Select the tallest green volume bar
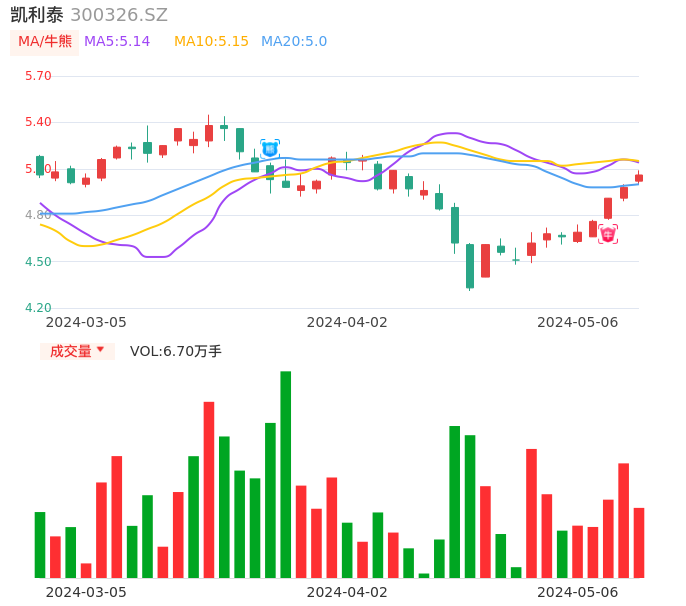Image resolution: width=686 pixels, height=606 pixels. point(286,474)
